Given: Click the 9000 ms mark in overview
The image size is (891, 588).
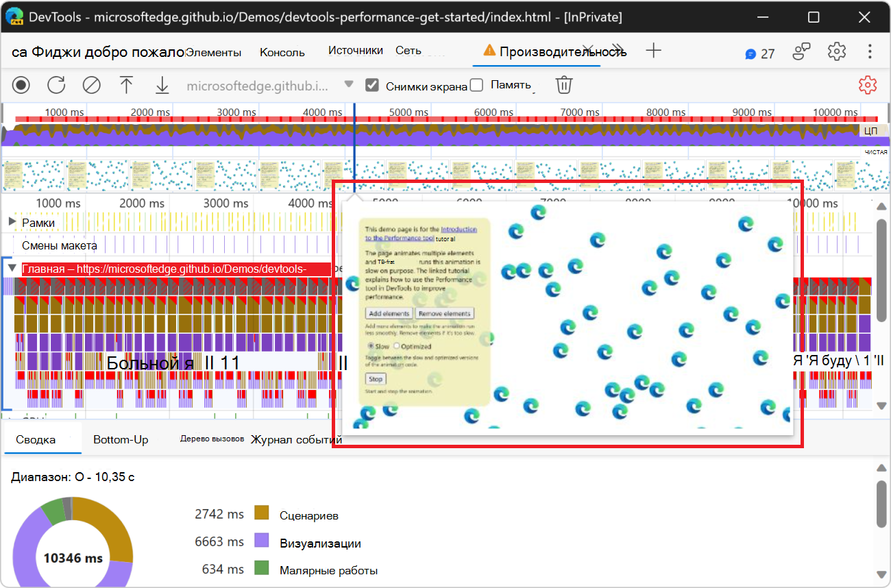Looking at the screenshot, I should [752, 112].
